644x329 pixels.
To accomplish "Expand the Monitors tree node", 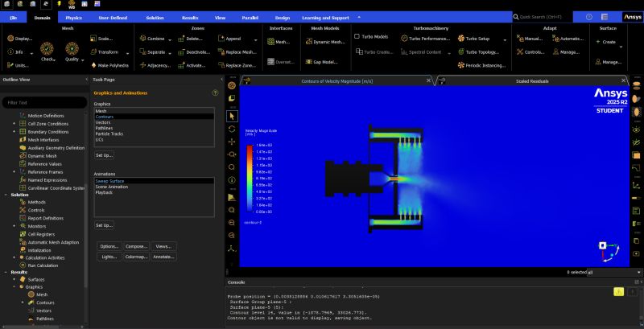I will tap(14, 226).
